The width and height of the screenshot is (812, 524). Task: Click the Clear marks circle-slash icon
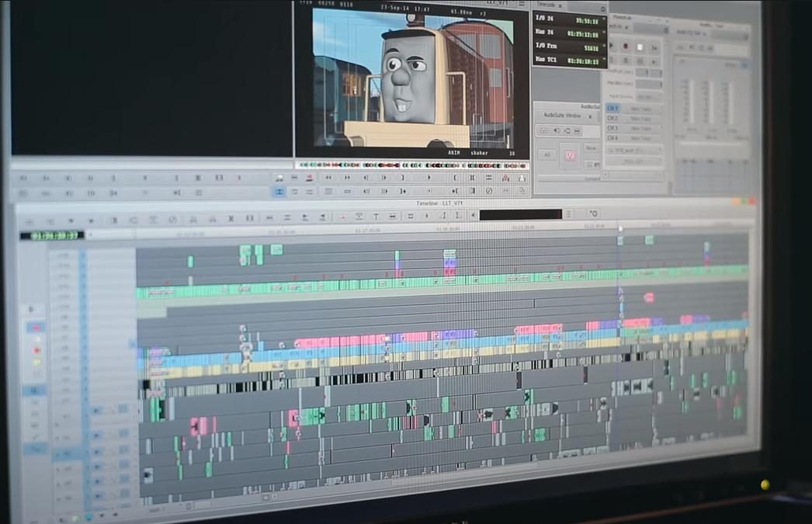tap(489, 190)
